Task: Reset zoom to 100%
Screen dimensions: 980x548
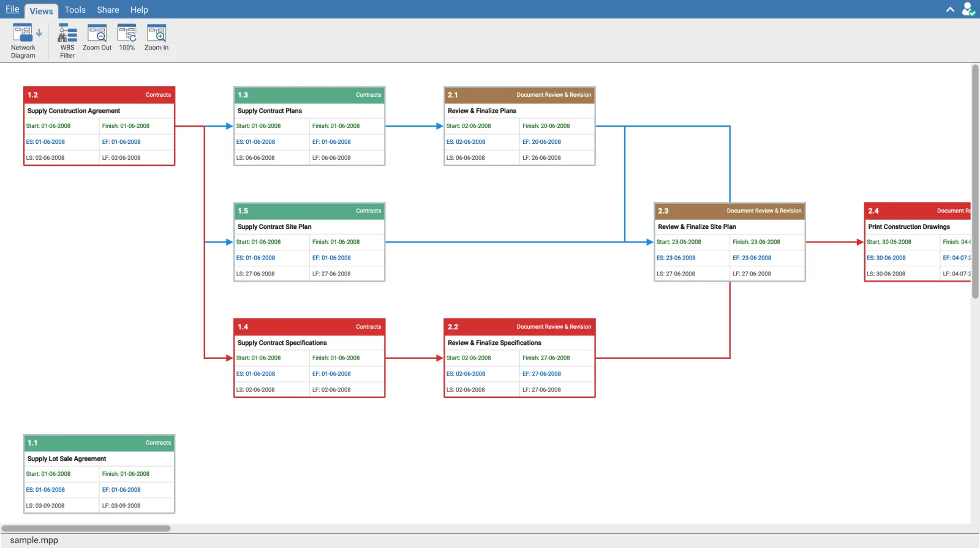Action: tap(127, 38)
